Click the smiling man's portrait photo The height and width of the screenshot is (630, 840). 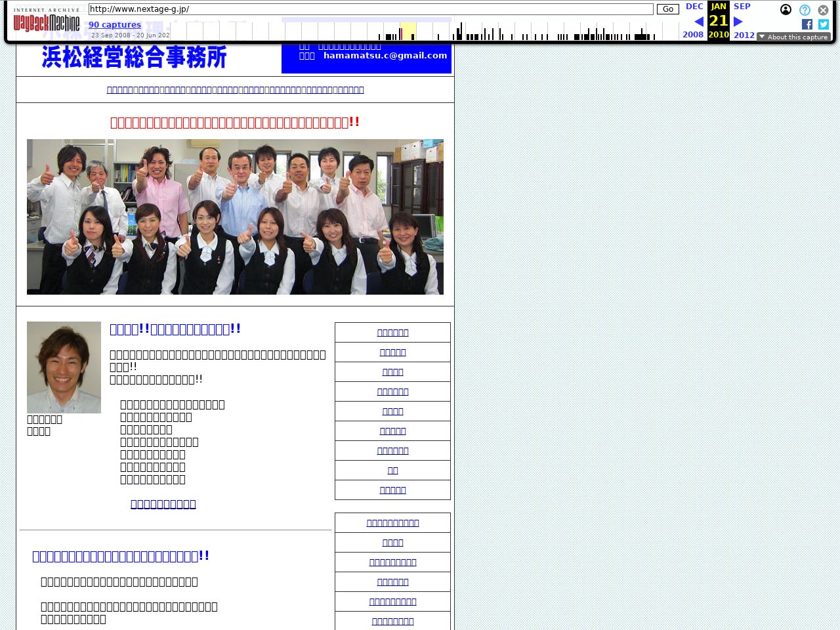click(x=64, y=367)
